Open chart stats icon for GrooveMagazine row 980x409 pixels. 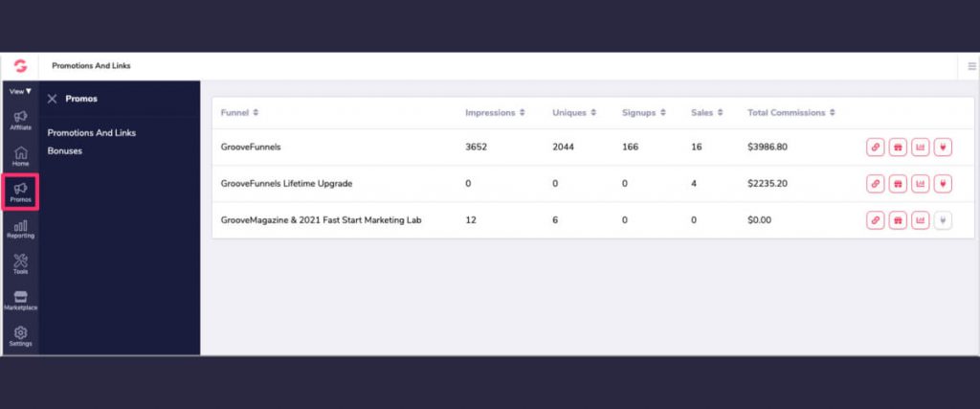(921, 220)
